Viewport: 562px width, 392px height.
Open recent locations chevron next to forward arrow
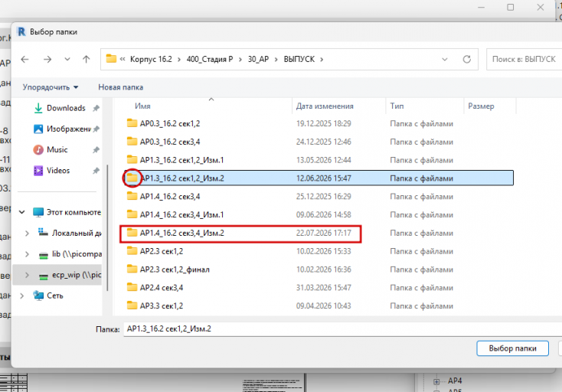tap(67, 60)
